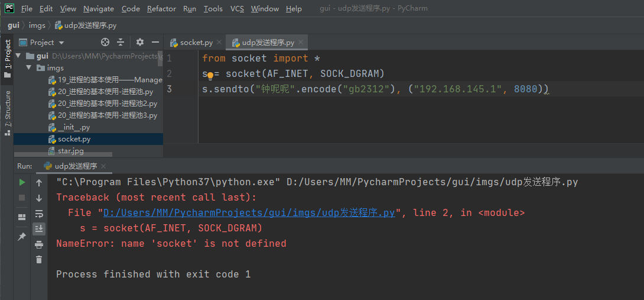Open Project panel settings gear

[140, 42]
